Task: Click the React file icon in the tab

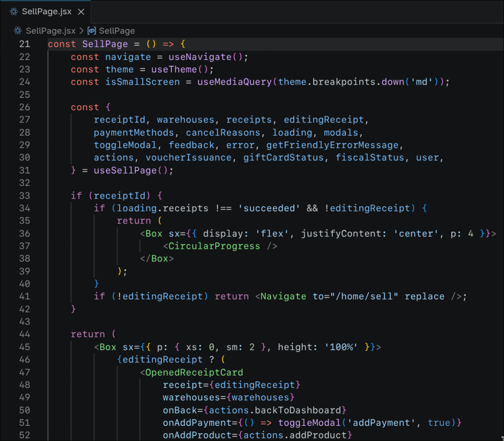Action: [13, 12]
